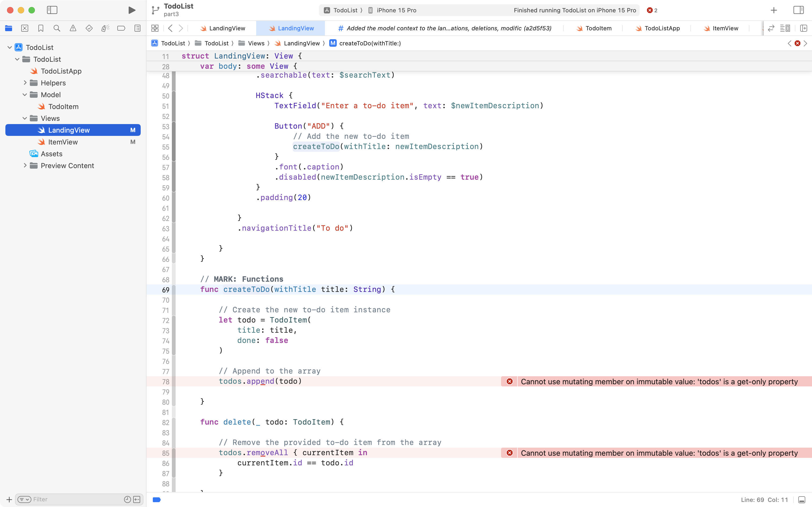Collapse the Views folder in navigator
Viewport: 812px width, 507px height.
[x=24, y=118]
